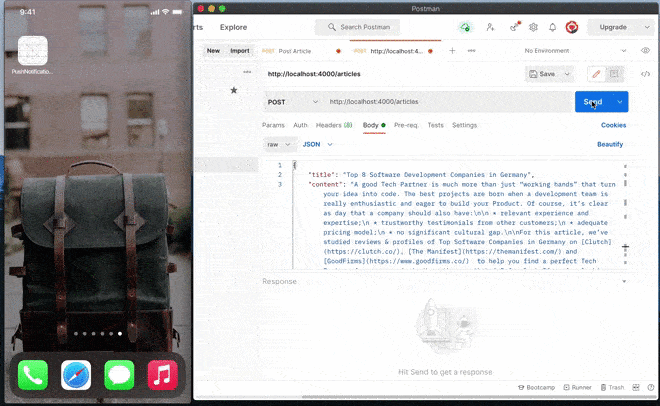The width and height of the screenshot is (660, 406).
Task: Open the notifications bell
Action: [x=552, y=27]
